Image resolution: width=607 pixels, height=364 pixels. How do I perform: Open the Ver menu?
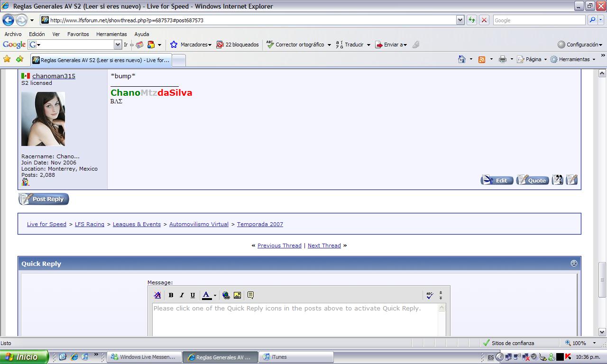click(56, 34)
